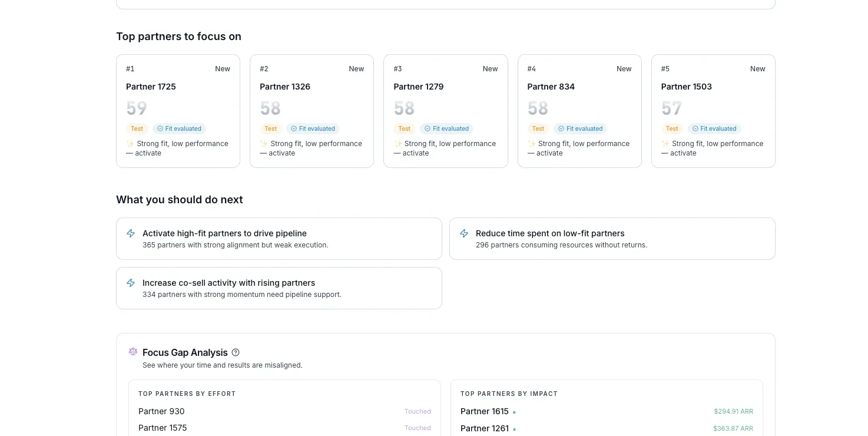Click lightning icon on Increase co-sell activity

(131, 283)
